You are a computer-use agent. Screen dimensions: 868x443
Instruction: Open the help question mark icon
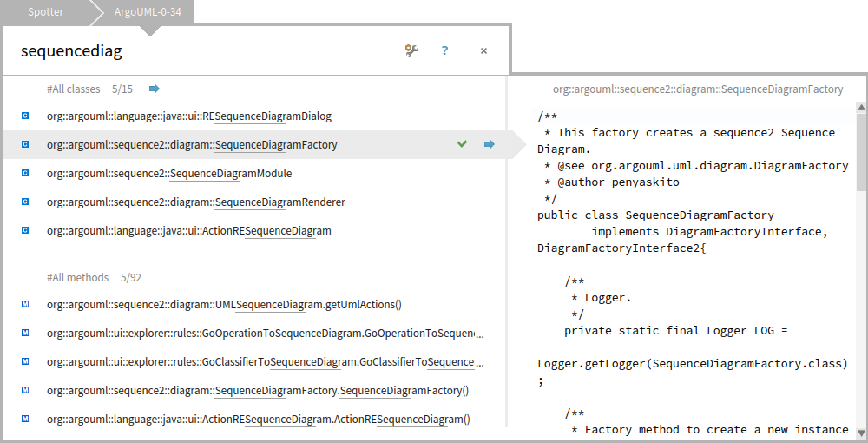(x=444, y=50)
